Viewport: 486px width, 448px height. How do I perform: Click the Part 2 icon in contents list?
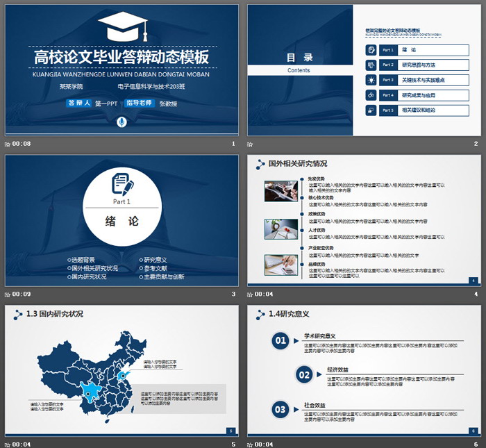[371, 65]
